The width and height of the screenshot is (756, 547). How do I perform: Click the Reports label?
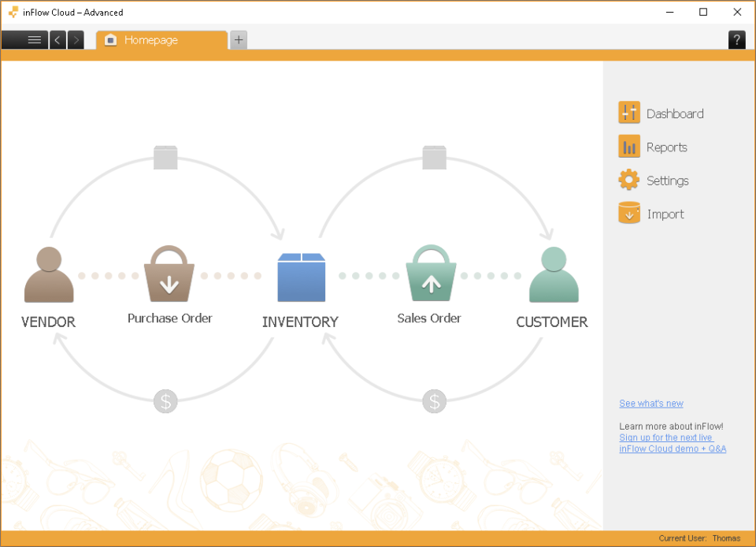coord(667,147)
